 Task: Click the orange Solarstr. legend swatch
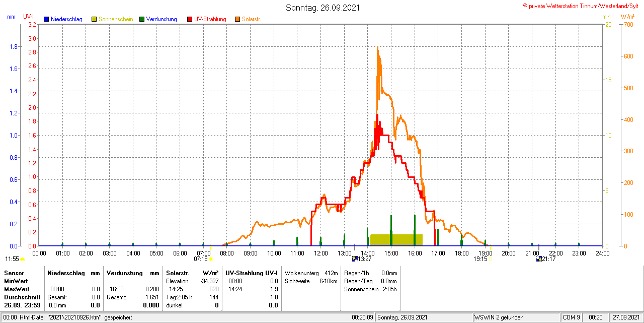pyautogui.click(x=237, y=19)
